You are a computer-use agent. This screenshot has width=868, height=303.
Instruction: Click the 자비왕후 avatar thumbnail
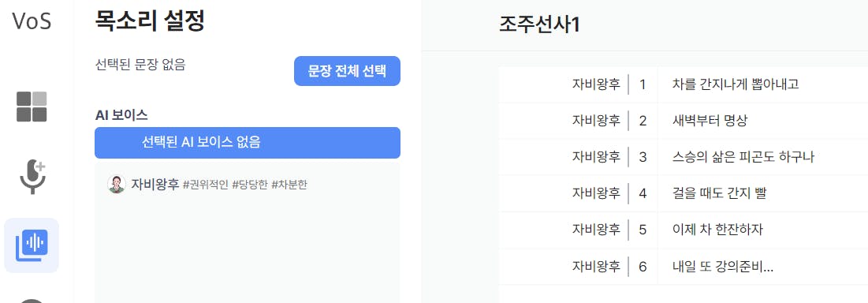click(116, 185)
